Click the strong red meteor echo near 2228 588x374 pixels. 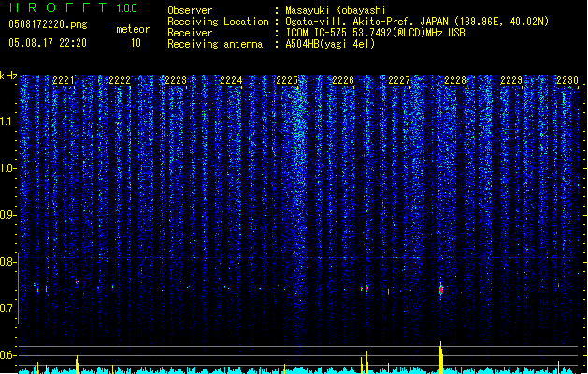click(x=441, y=289)
